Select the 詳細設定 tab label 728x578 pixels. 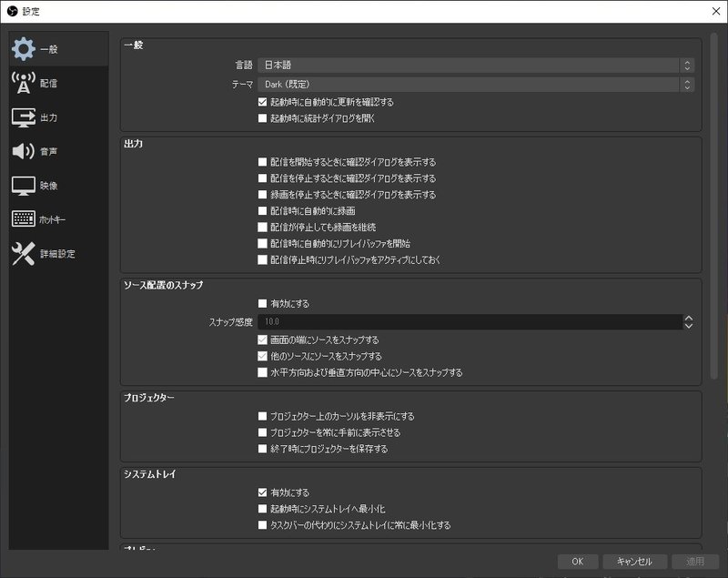click(x=57, y=253)
